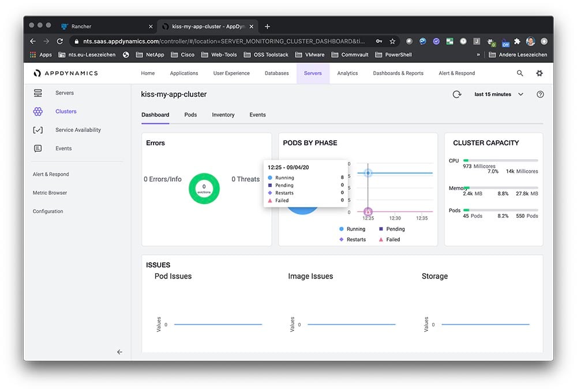Viewport: 577px width, 392px height.
Task: Switch to the Pods tab
Action: (190, 115)
